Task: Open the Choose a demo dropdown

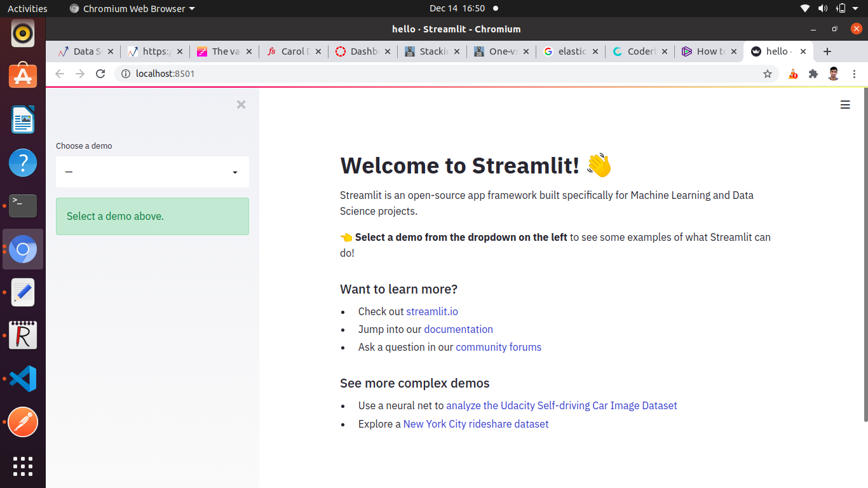Action: click(152, 172)
